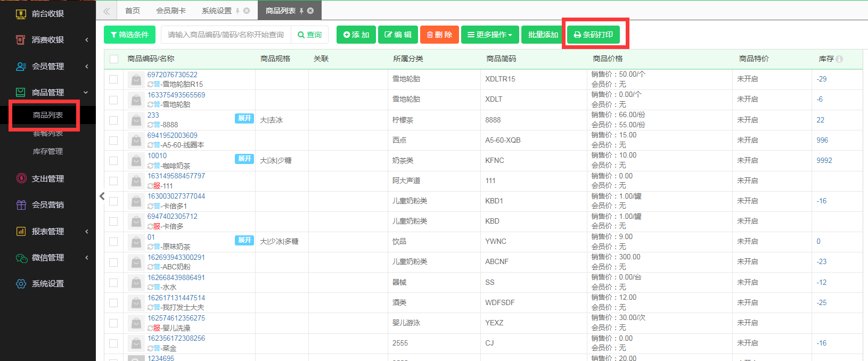Check the box for product 6972076730522
Image resolution: width=868 pixels, height=361 pixels.
coord(113,79)
